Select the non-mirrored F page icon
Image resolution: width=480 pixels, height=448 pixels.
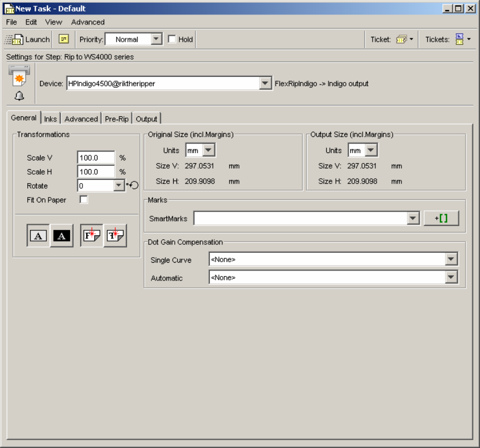91,236
